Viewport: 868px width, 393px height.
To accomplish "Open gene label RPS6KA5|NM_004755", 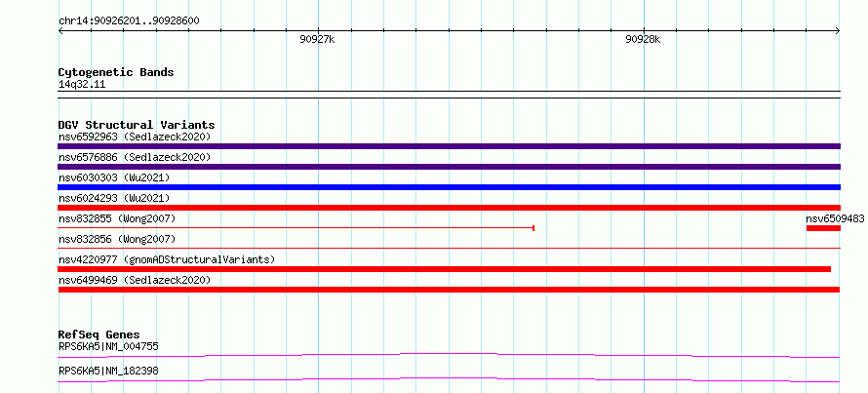I will point(108,347).
